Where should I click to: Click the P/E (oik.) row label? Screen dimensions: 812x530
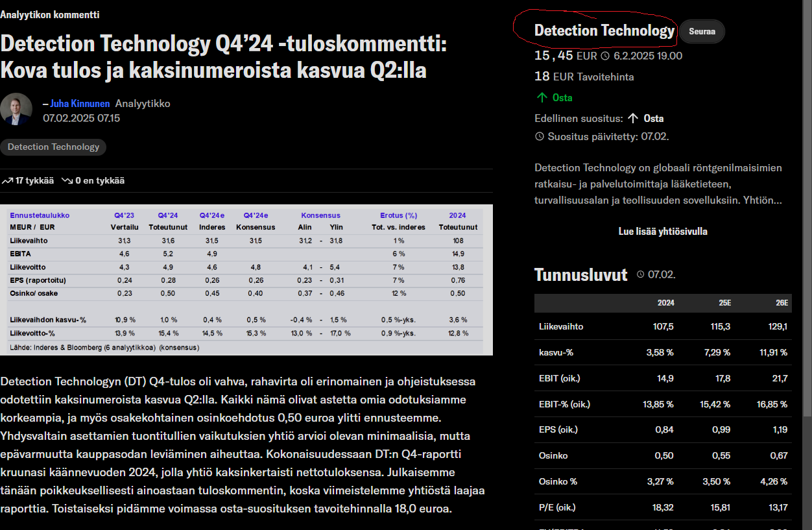coord(557,507)
